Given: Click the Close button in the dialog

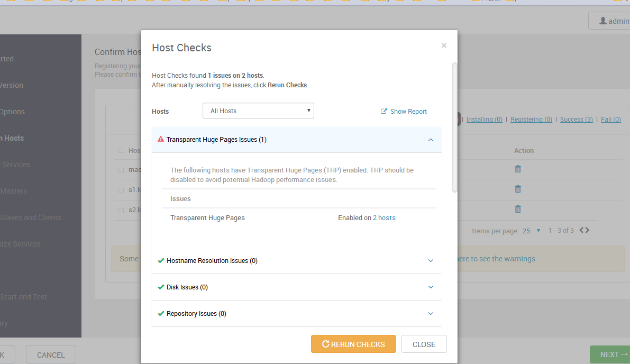Looking at the screenshot, I should [x=424, y=344].
